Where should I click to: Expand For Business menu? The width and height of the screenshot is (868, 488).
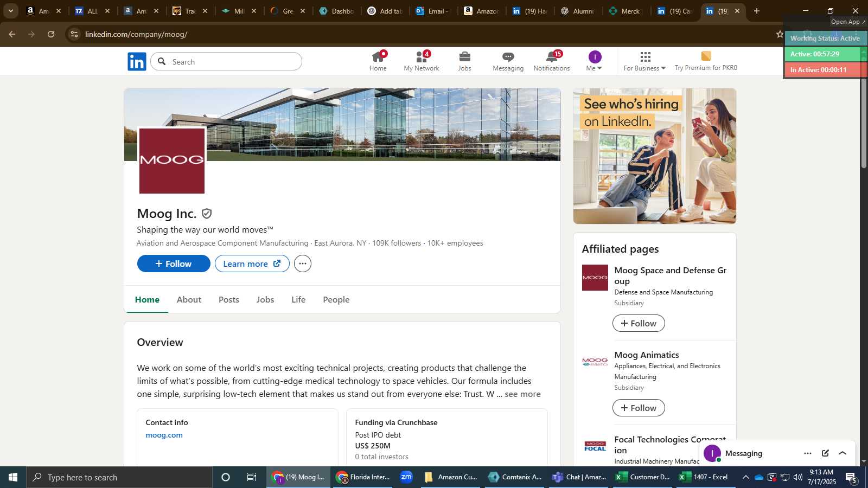(644, 61)
